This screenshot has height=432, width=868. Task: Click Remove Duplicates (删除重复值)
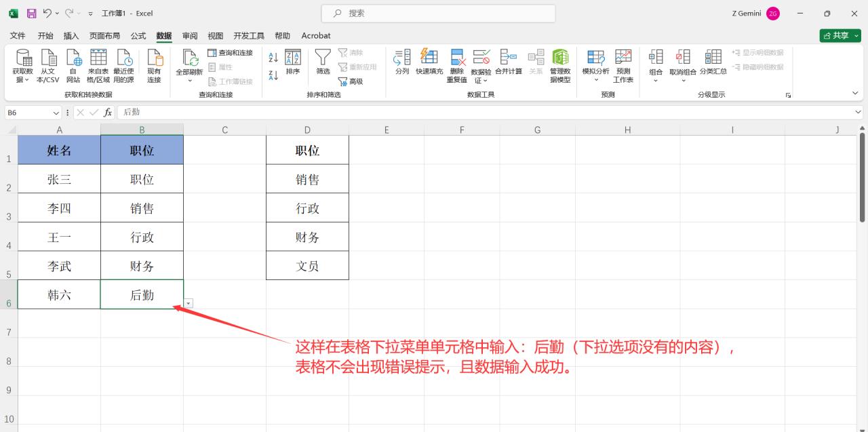(x=457, y=66)
